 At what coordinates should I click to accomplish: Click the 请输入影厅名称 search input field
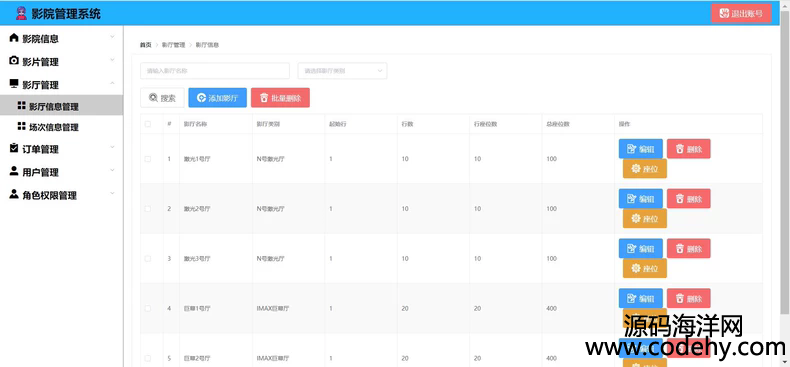point(215,71)
